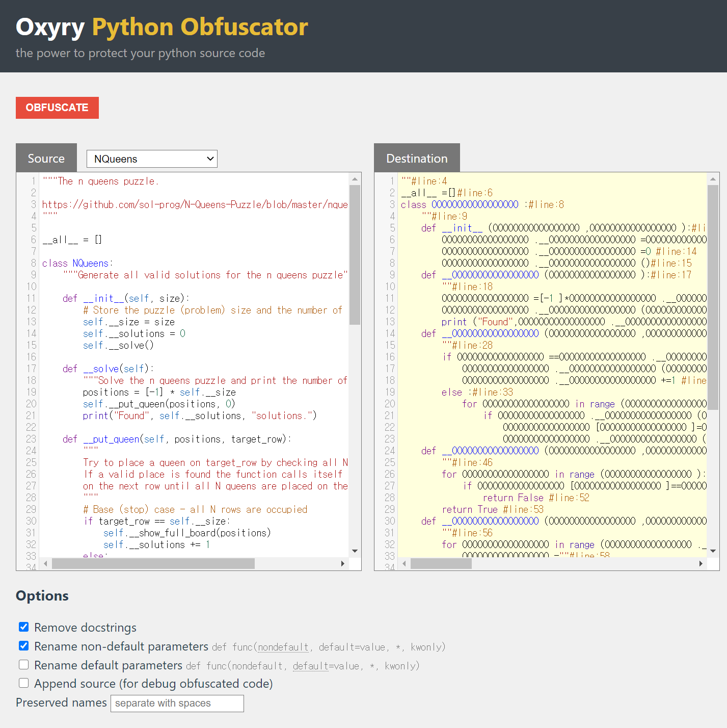Click the Source pane scroll-left arrow
The width and height of the screenshot is (727, 728).
click(46, 563)
